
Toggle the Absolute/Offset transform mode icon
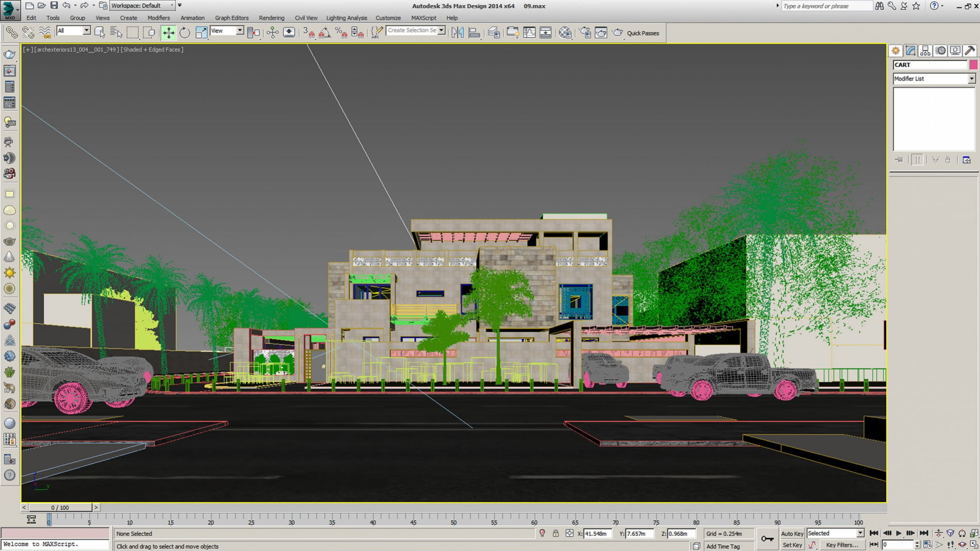(569, 533)
